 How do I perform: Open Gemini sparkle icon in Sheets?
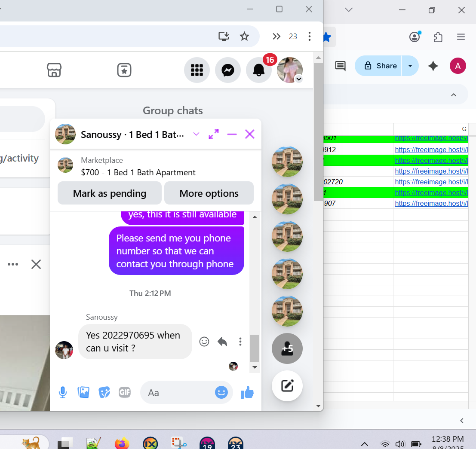tap(433, 66)
